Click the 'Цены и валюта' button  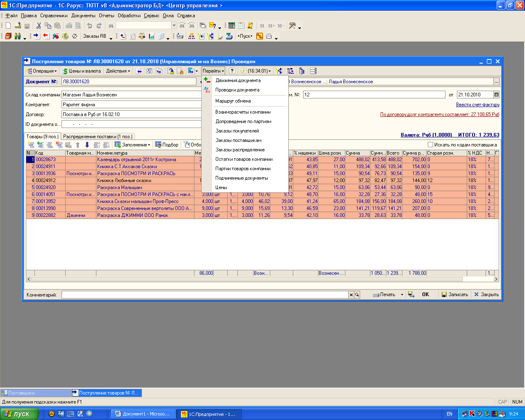pyautogui.click(x=82, y=71)
